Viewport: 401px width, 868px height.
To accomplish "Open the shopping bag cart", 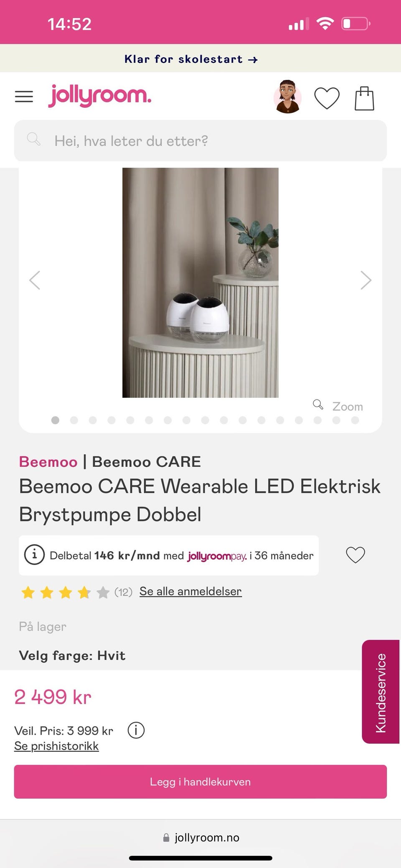I will (364, 98).
